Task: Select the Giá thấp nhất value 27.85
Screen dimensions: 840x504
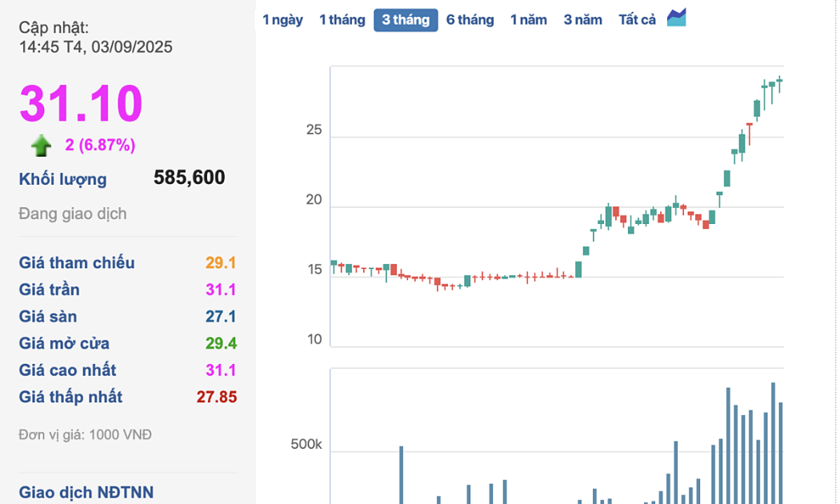Action: click(x=216, y=398)
